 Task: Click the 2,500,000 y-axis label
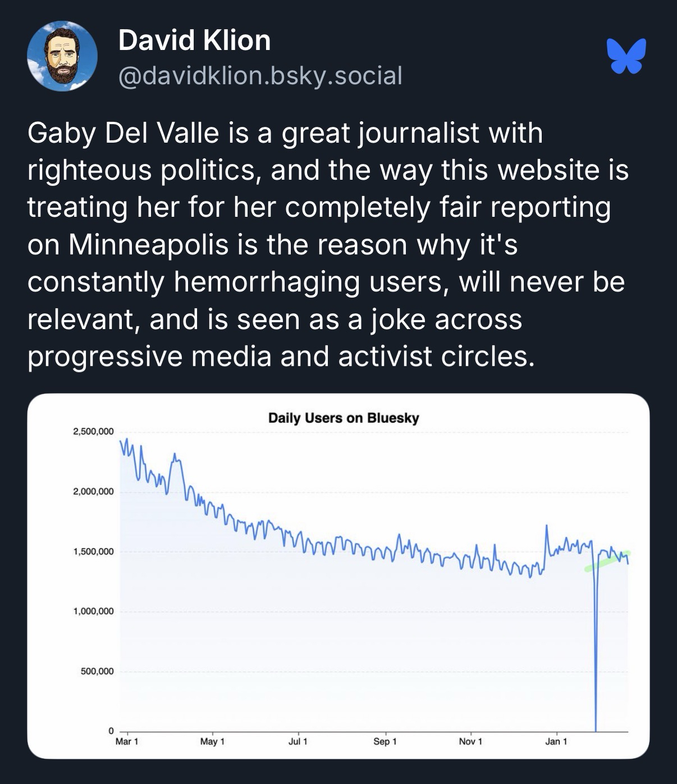pos(93,431)
